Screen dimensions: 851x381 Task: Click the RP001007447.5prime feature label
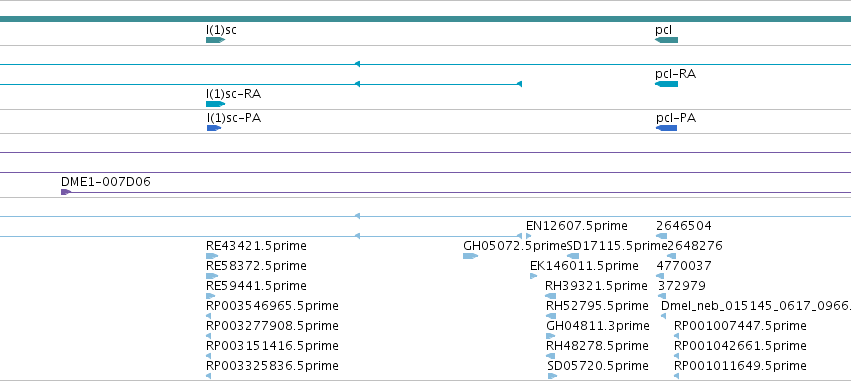click(740, 326)
